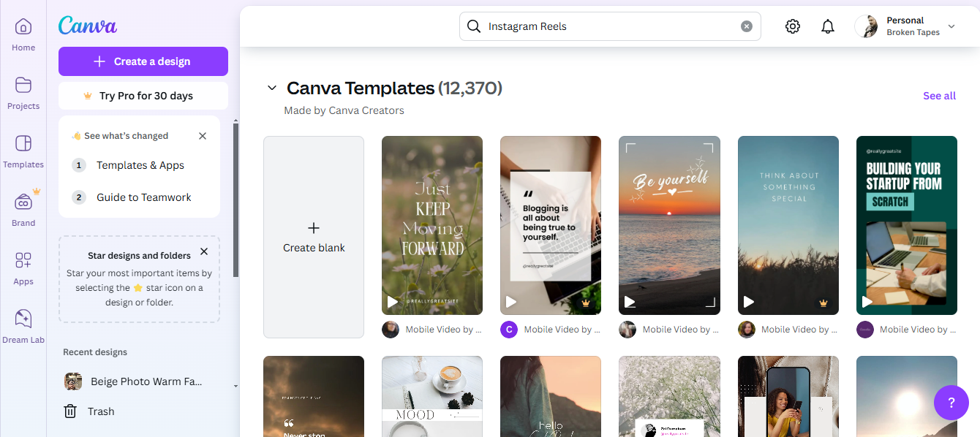Viewport: 980px width, 437px height.
Task: Click the sidebar vertical scrollbar
Action: tap(235, 199)
